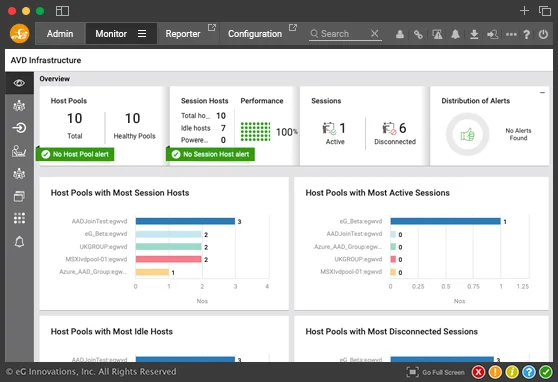This screenshot has width=558, height=382.
Task: Click the Total hosts value 10
Action: tap(221, 116)
